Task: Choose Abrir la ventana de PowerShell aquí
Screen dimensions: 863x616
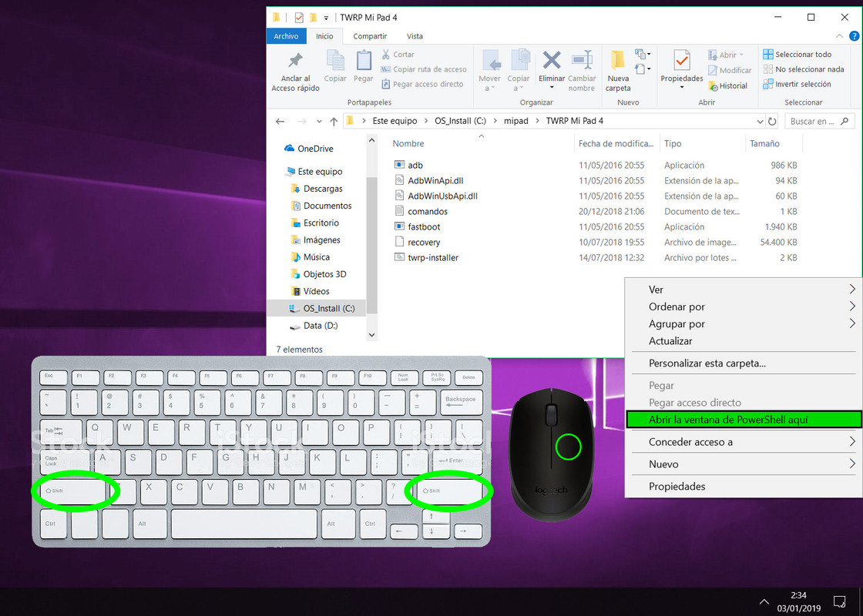Action: pos(744,419)
